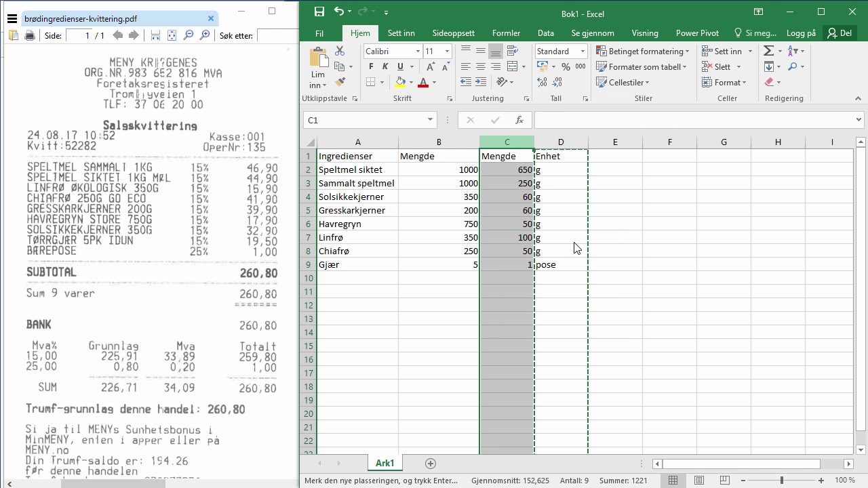
Task: Toggle bold (F) formatting
Action: (x=371, y=66)
